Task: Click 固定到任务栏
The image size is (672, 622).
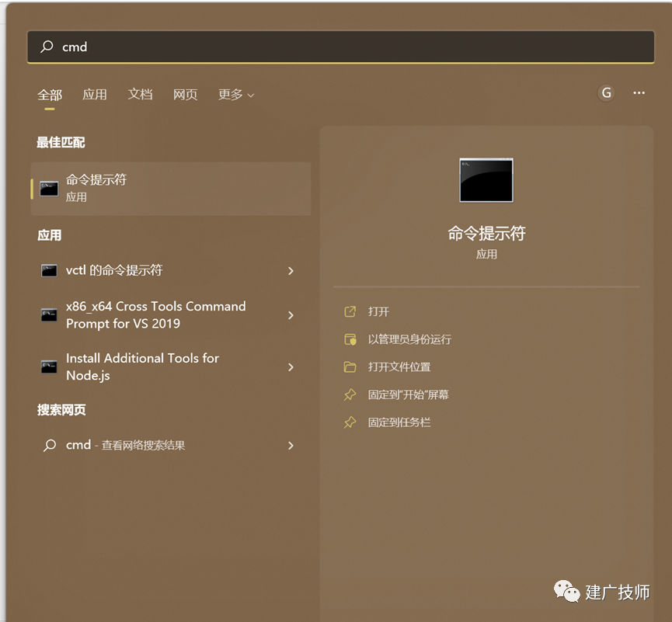Action: [399, 422]
